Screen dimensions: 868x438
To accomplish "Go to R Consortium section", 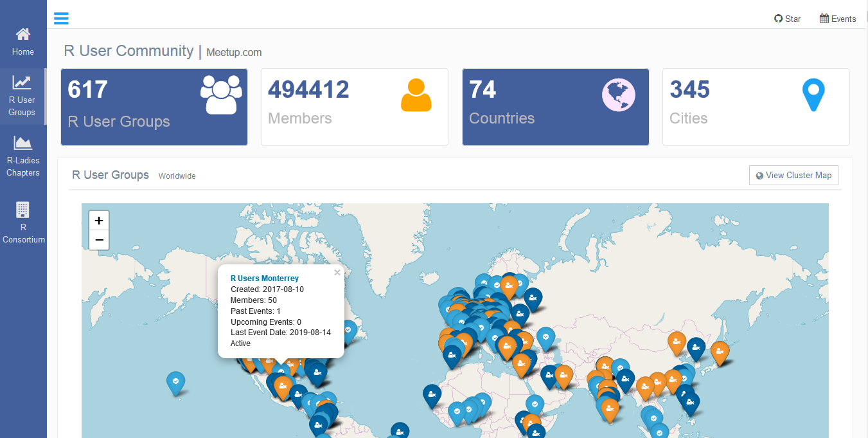I will click(x=23, y=223).
